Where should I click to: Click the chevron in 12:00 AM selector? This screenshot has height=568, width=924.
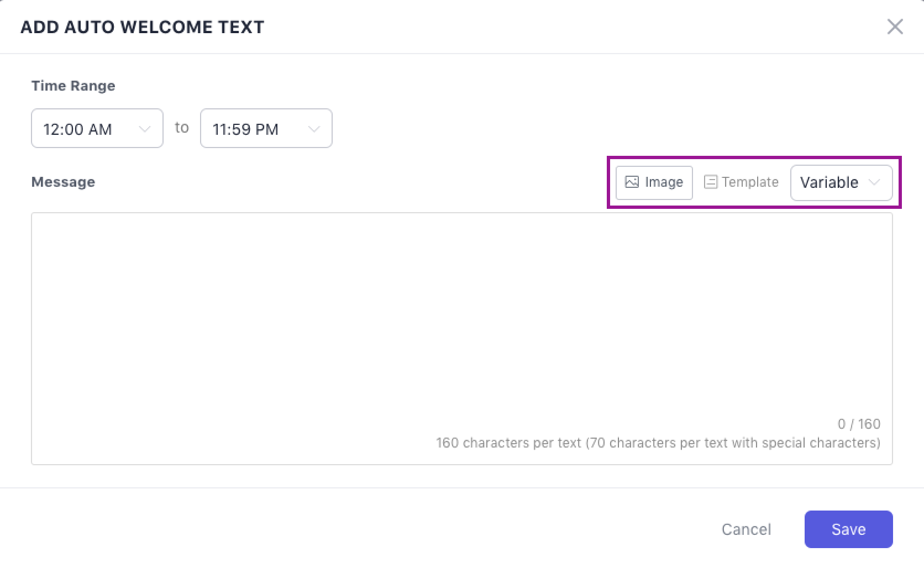[145, 129]
